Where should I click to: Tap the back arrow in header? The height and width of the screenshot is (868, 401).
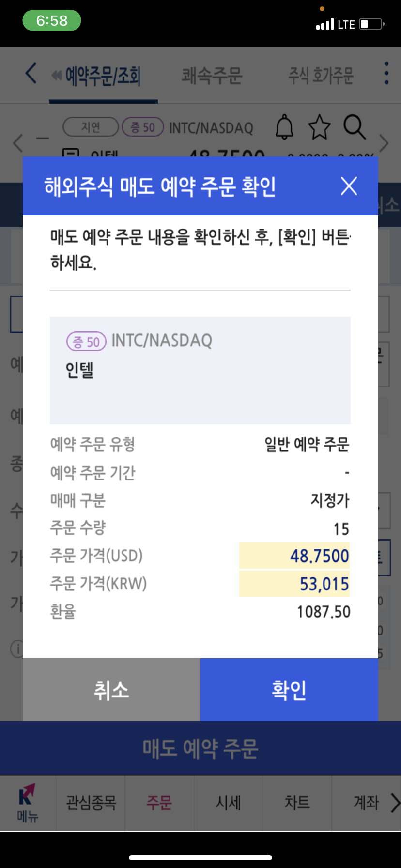[x=31, y=74]
